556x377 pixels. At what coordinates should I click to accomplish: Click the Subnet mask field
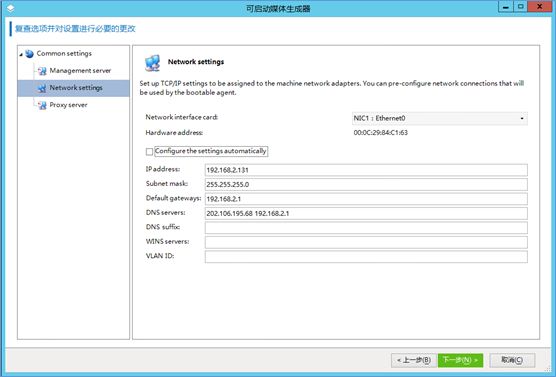(366, 184)
